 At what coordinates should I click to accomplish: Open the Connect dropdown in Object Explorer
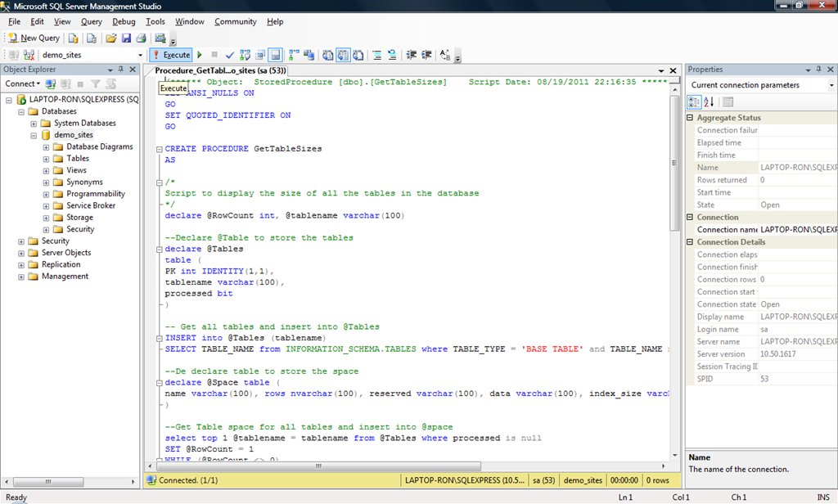(x=22, y=84)
